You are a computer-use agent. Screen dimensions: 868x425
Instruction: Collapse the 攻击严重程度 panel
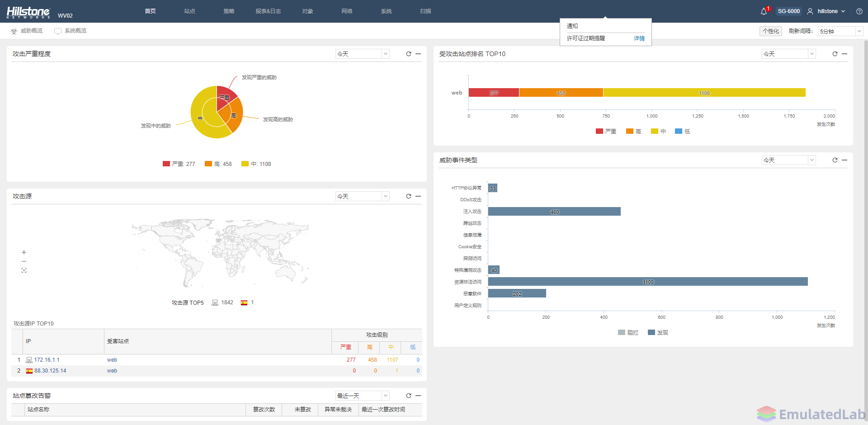(x=418, y=54)
